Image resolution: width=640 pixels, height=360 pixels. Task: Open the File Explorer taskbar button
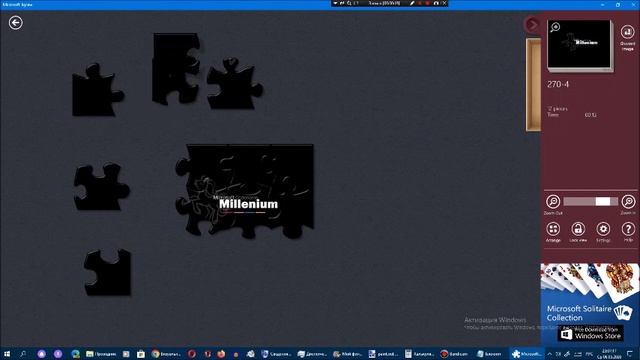(101, 354)
